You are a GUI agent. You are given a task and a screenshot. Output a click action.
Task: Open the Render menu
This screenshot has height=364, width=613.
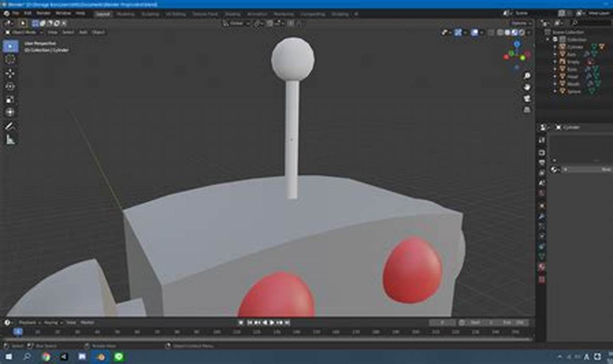[44, 13]
